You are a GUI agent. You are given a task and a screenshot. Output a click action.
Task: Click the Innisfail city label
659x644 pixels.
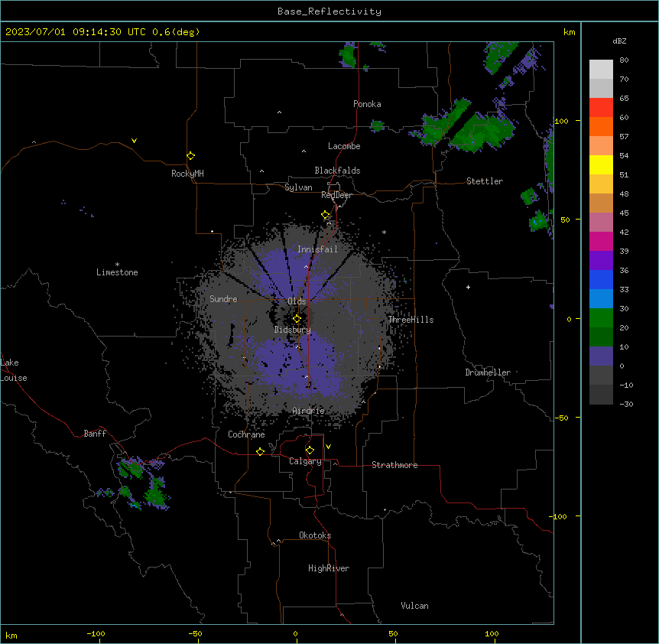coord(317,249)
